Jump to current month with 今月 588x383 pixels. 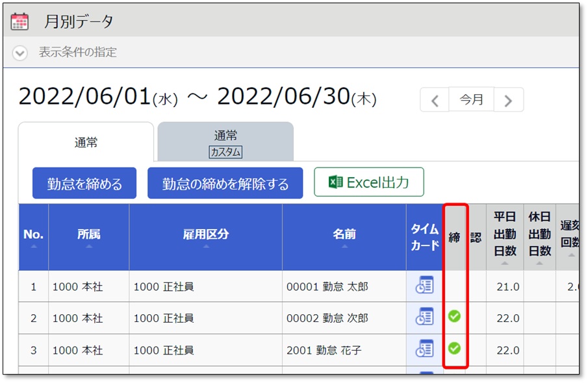tap(472, 100)
